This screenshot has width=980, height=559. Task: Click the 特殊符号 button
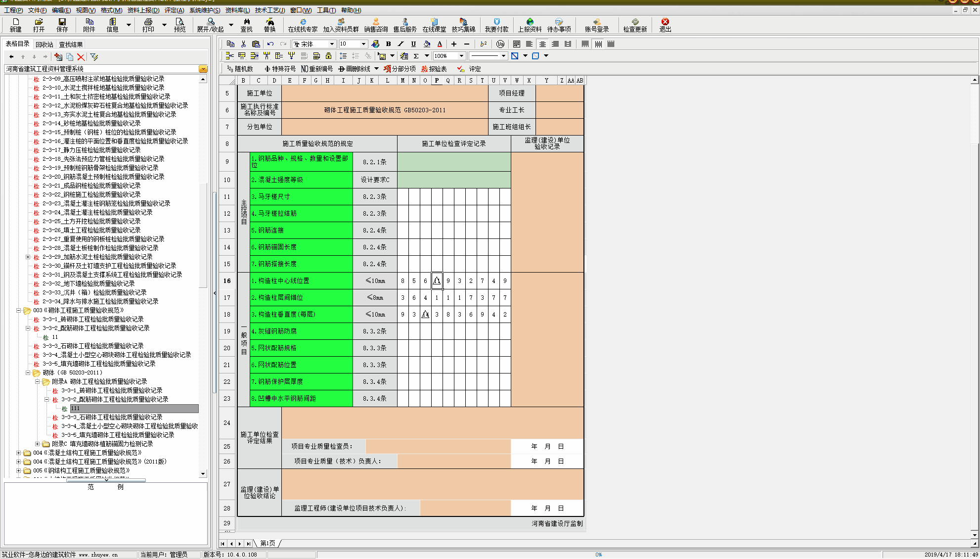click(280, 69)
